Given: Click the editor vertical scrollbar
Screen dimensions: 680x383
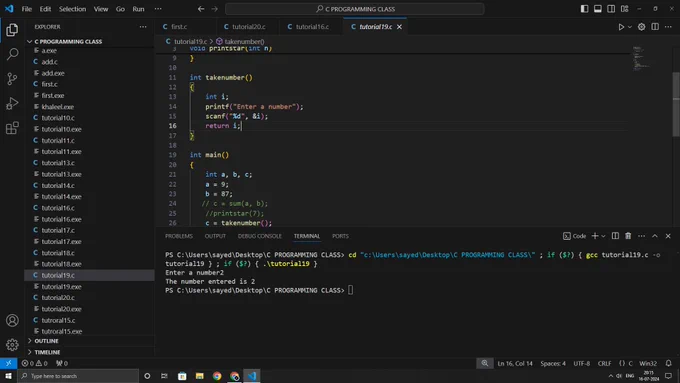Looking at the screenshot, I should [676, 104].
